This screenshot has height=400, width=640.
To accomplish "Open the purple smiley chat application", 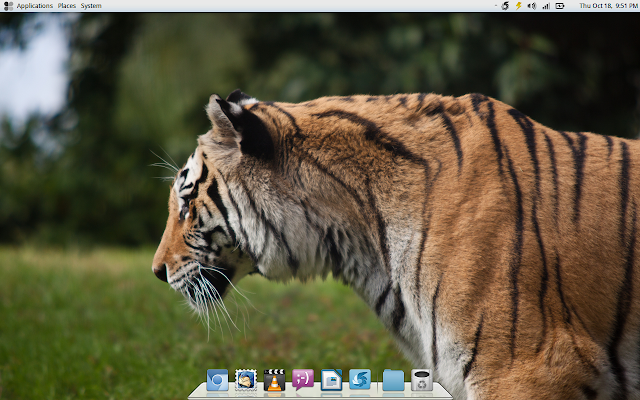I will 303,380.
